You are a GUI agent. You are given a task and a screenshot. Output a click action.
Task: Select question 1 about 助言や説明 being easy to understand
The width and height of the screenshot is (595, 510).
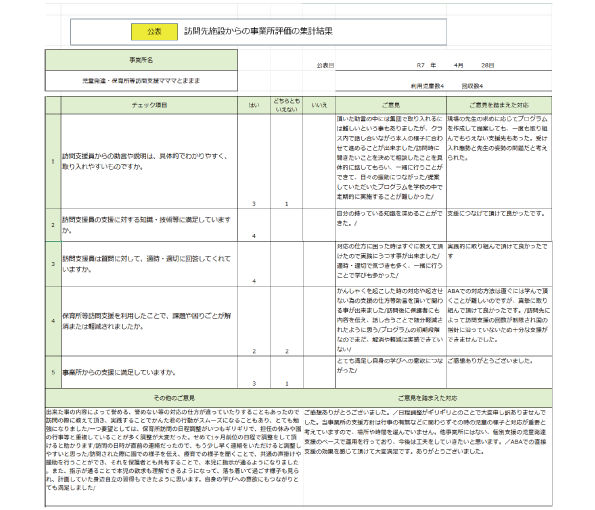pos(149,161)
